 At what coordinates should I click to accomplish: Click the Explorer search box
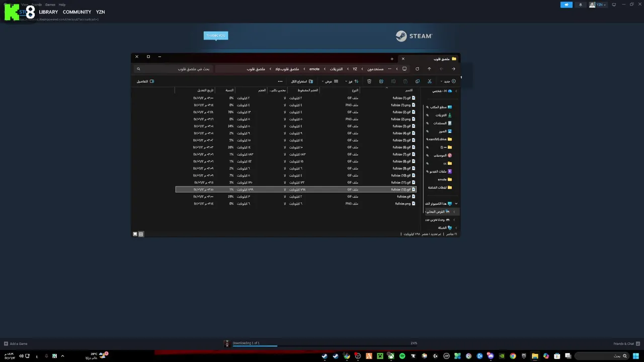point(174,69)
